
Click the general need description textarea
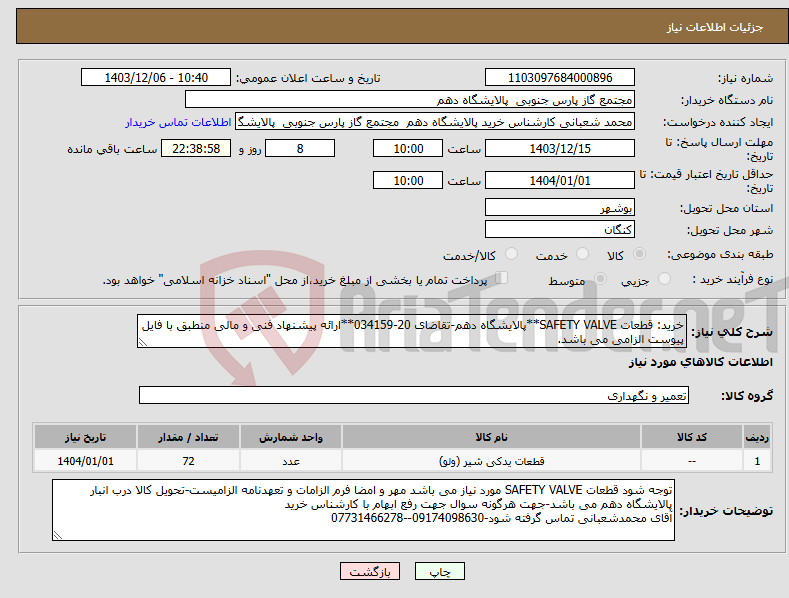click(412, 331)
